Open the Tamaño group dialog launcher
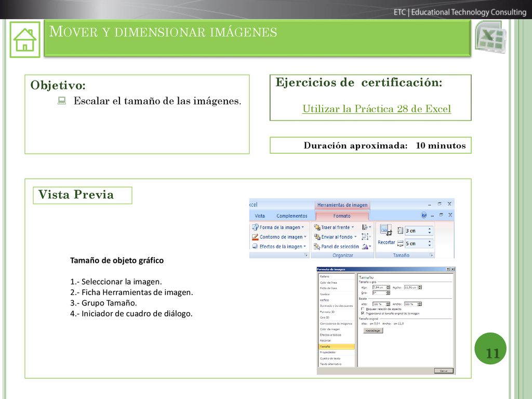The width and height of the screenshot is (532, 399). [x=431, y=255]
